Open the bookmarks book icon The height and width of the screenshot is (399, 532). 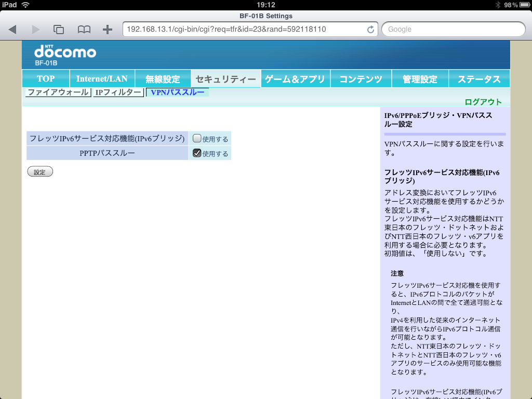tap(84, 30)
